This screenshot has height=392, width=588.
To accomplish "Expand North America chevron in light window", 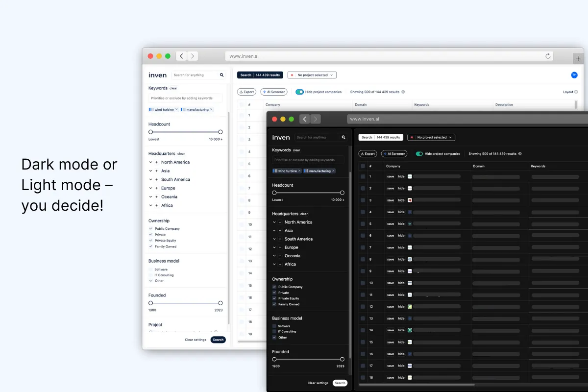I will coord(151,162).
